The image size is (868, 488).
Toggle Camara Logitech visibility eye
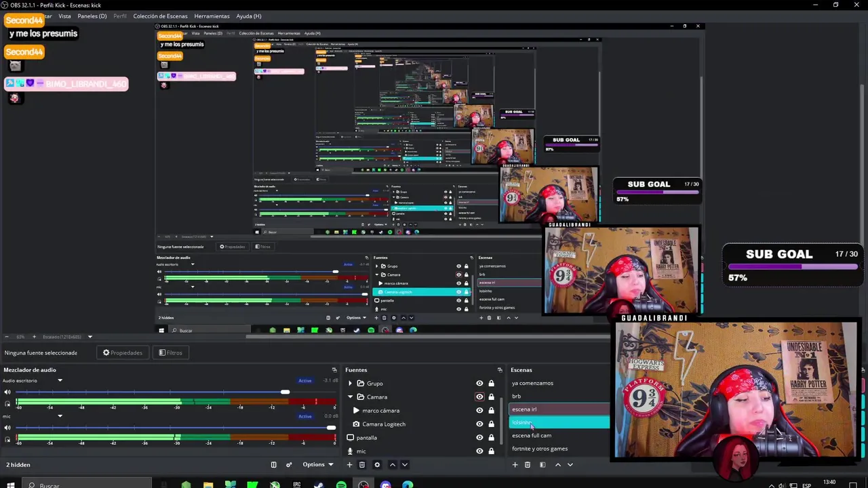(x=479, y=424)
